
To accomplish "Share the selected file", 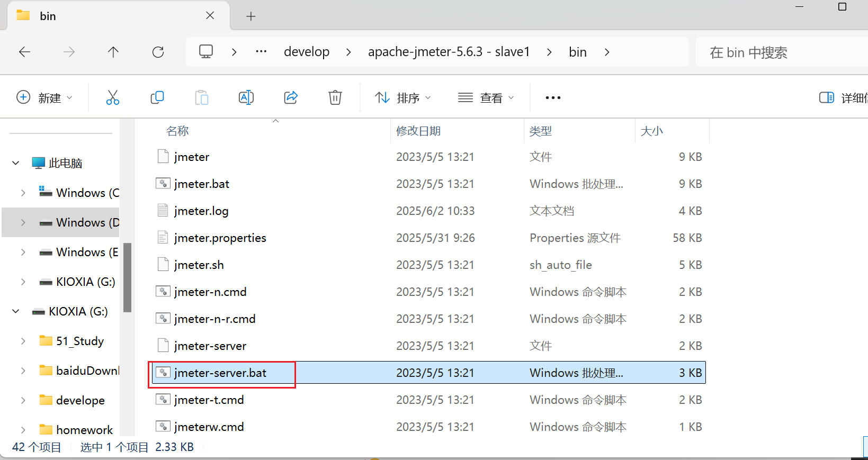I will tap(291, 97).
